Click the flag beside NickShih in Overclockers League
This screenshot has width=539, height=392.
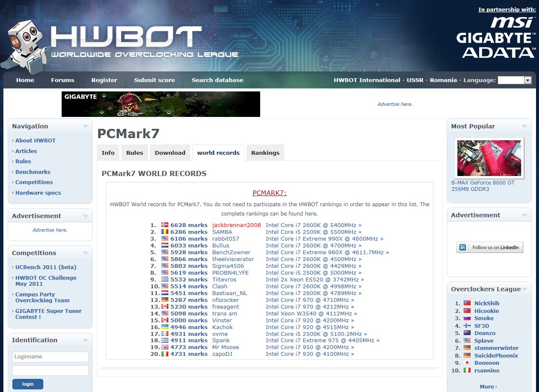coord(467,304)
